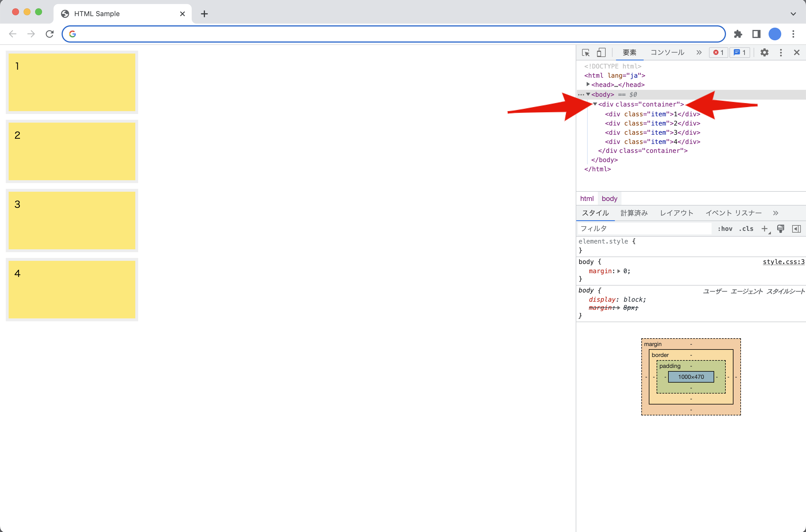Activate the element inspection cursor tool
Screen dimensions: 806x532
pos(586,52)
